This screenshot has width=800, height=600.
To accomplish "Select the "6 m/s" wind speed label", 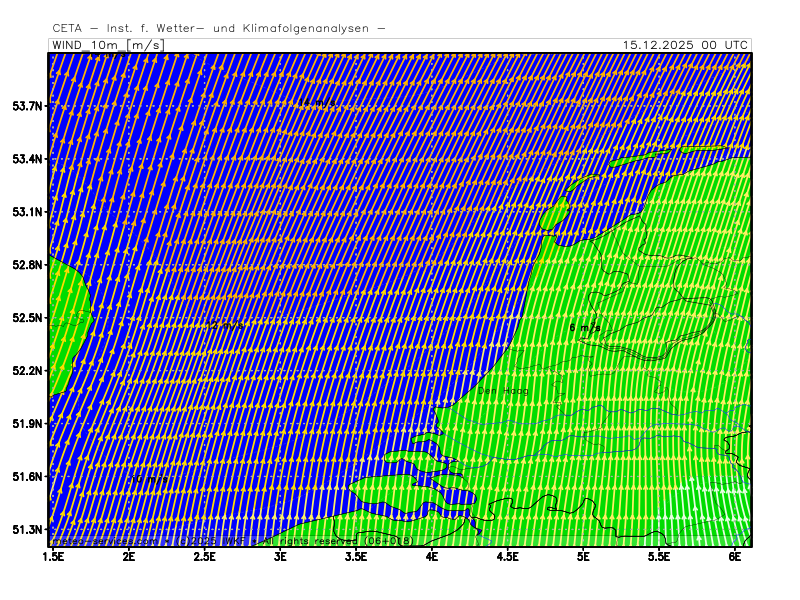I will [x=585, y=327].
